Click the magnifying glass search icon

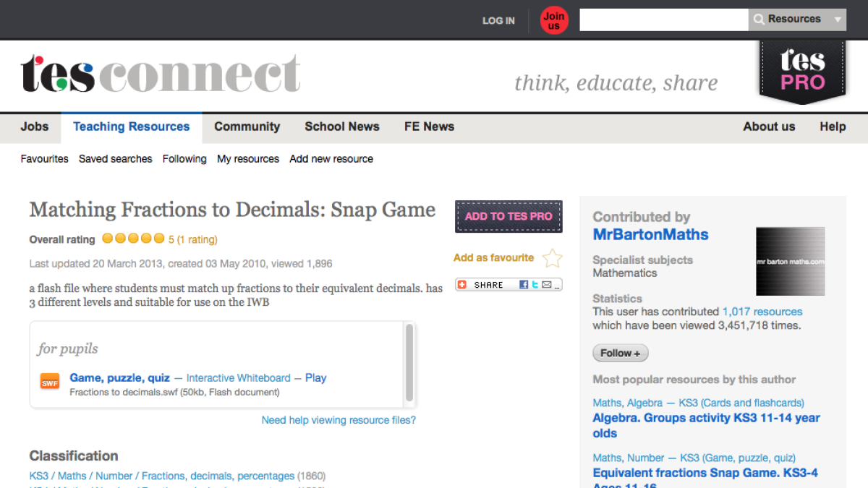(x=759, y=20)
